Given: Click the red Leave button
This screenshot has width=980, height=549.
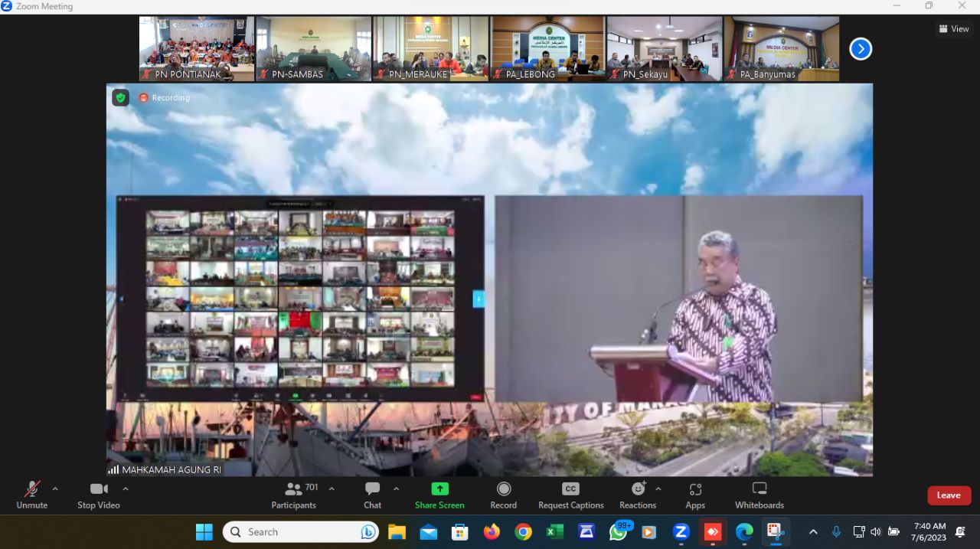Looking at the screenshot, I should click(x=949, y=495).
